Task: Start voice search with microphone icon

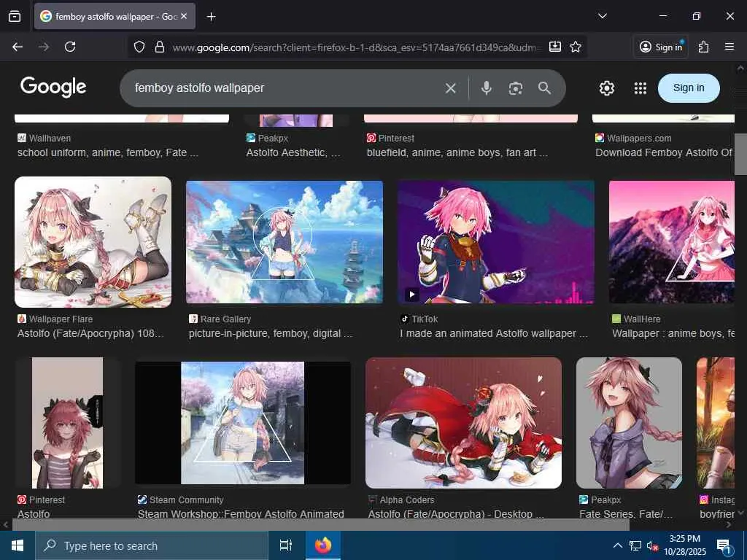Action: point(486,88)
